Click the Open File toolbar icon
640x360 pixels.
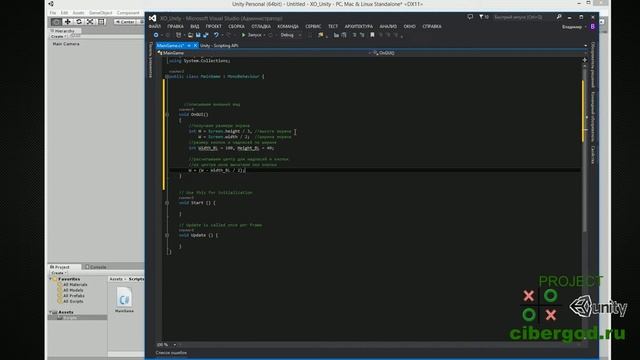tap(190, 35)
